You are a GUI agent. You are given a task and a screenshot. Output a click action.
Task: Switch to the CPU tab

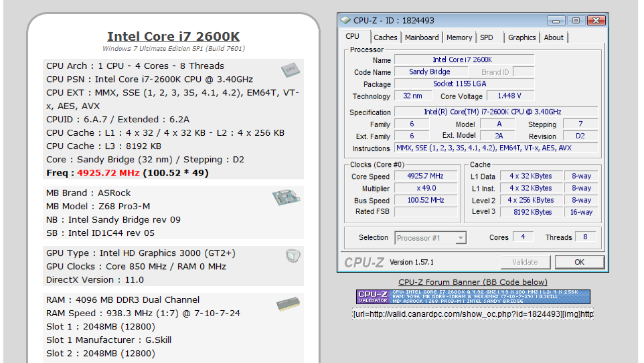point(353,36)
